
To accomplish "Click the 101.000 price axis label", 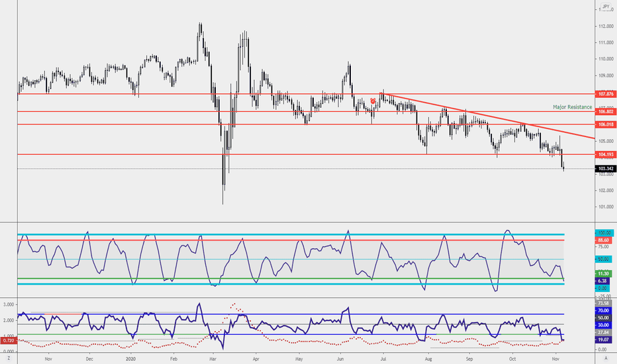I will pyautogui.click(x=606, y=207).
